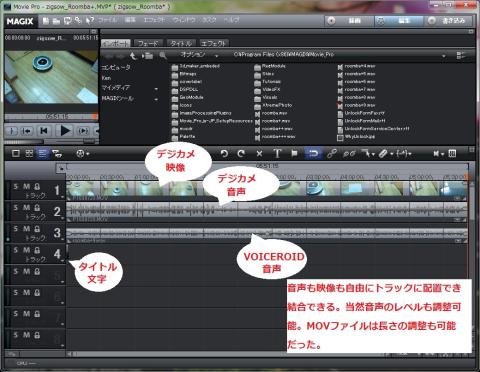Click the timeline horizontal scrollbar
Viewport: 480px width, 372px height.
tap(227, 354)
